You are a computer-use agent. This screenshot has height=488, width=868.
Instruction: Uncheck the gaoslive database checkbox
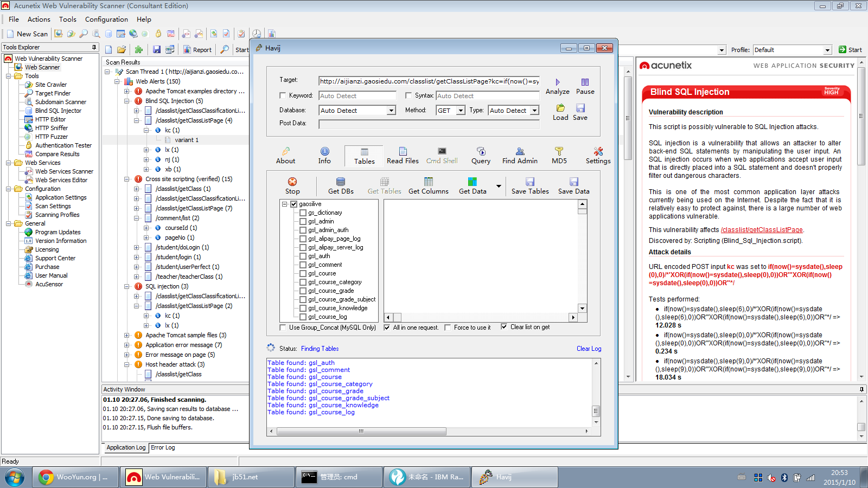(293, 204)
